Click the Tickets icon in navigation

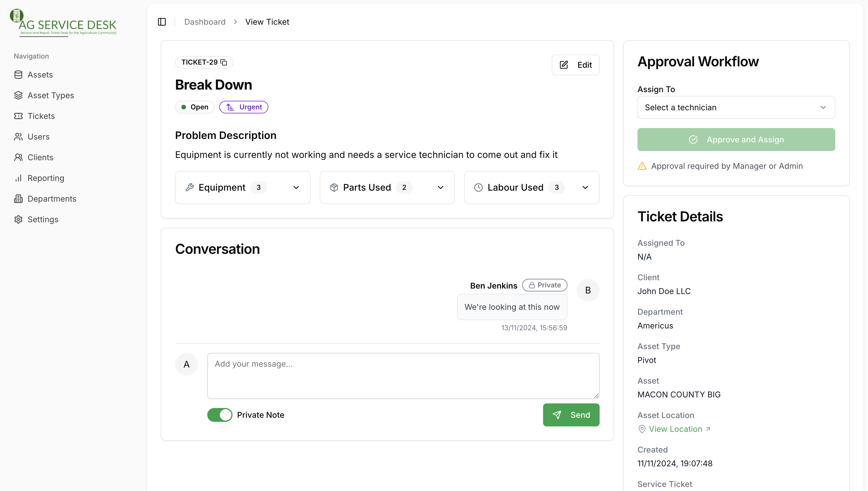[19, 116]
